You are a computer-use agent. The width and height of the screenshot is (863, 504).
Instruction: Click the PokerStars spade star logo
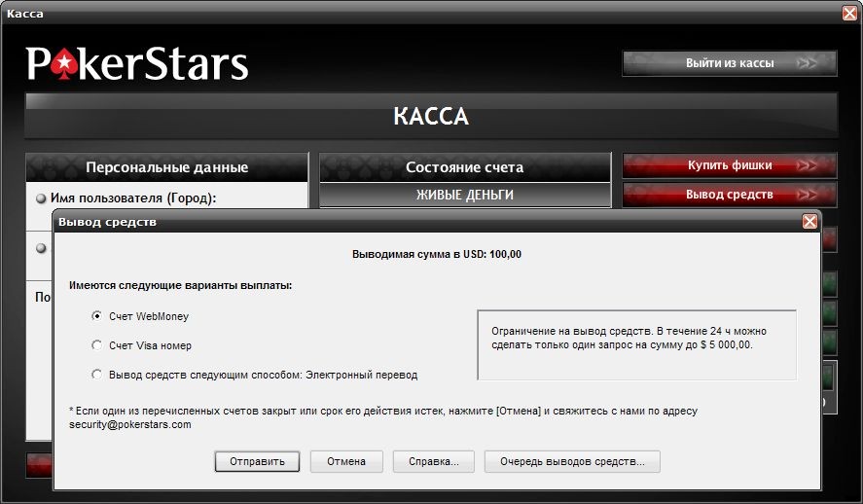click(x=63, y=65)
